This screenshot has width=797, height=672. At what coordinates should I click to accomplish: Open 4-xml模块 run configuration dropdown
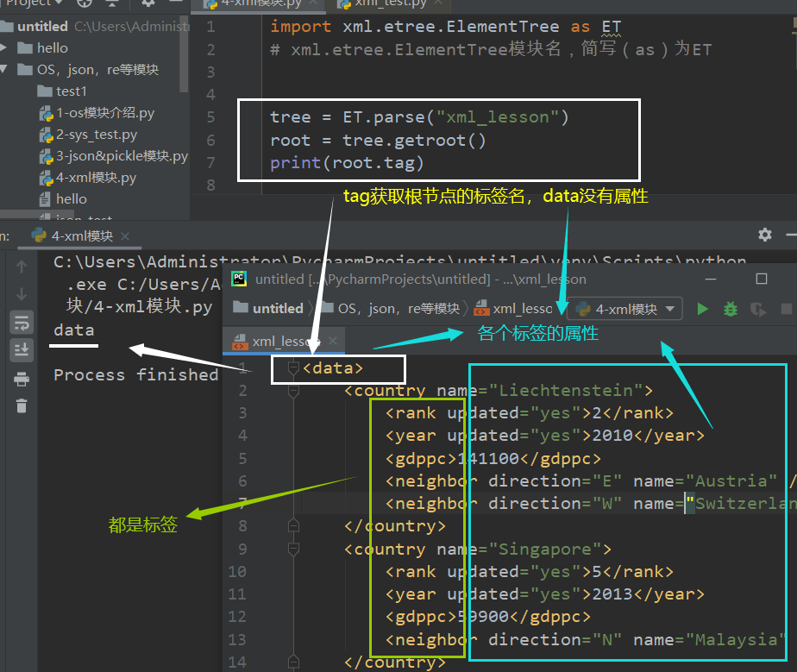click(624, 309)
